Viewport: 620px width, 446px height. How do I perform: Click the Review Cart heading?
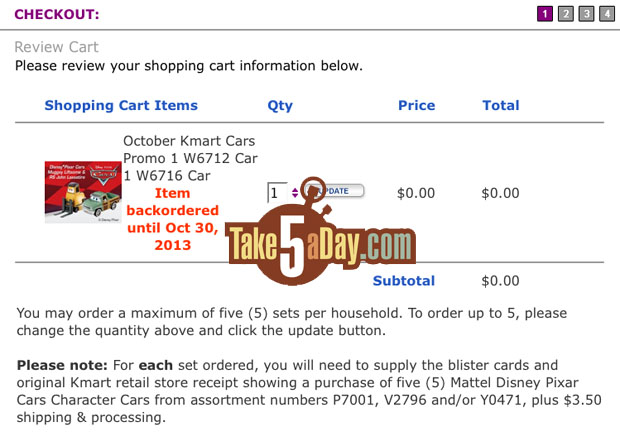point(57,47)
